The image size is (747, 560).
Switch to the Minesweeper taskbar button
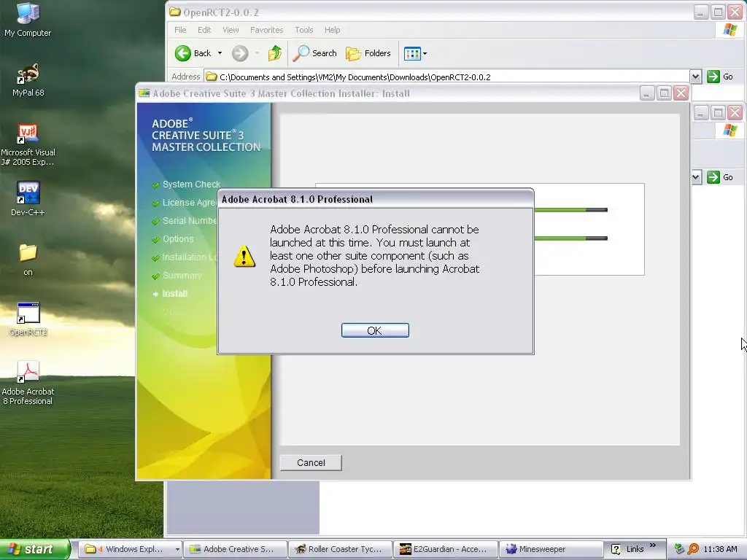click(x=550, y=549)
